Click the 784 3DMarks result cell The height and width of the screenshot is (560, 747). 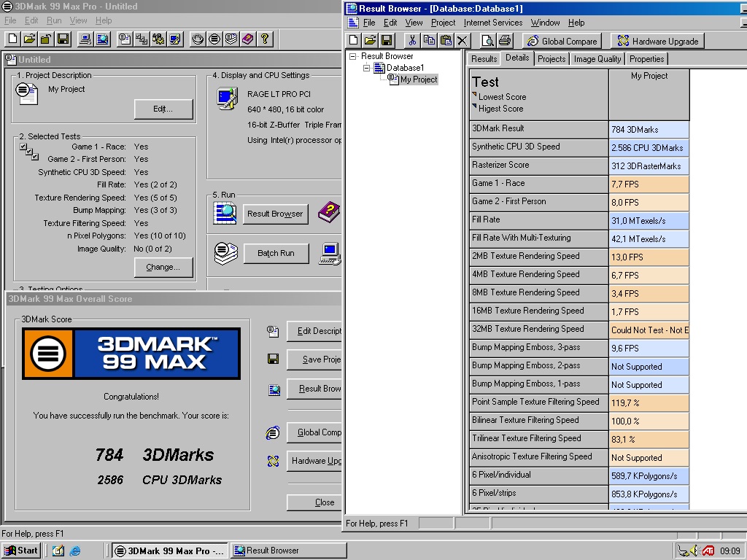[x=649, y=130]
